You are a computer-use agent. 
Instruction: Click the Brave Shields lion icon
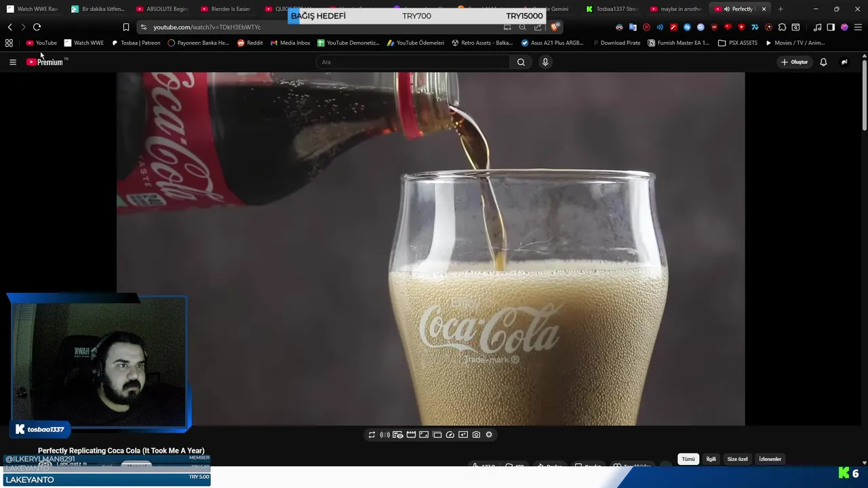click(x=555, y=27)
